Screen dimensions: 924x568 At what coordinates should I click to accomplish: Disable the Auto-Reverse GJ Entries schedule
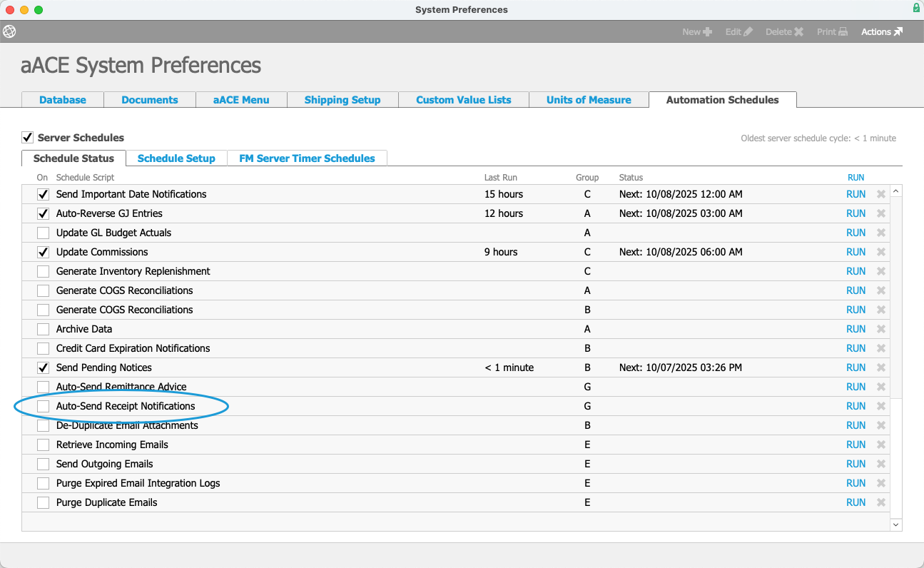click(x=44, y=213)
